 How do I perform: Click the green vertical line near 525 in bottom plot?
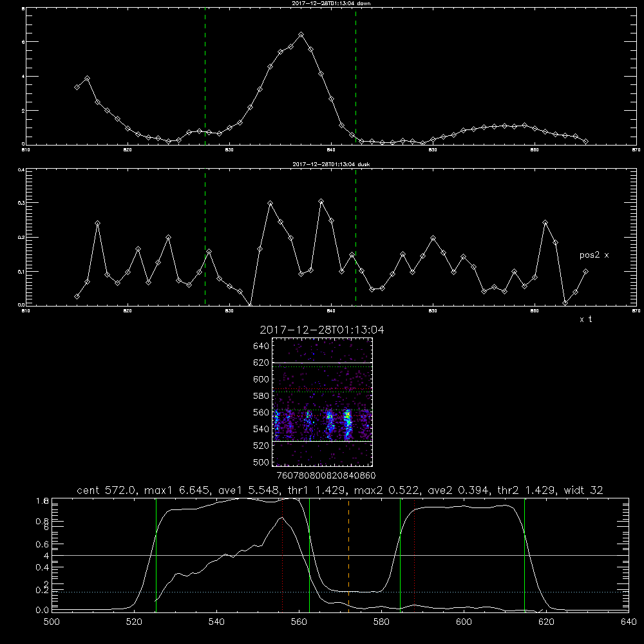(x=156, y=554)
